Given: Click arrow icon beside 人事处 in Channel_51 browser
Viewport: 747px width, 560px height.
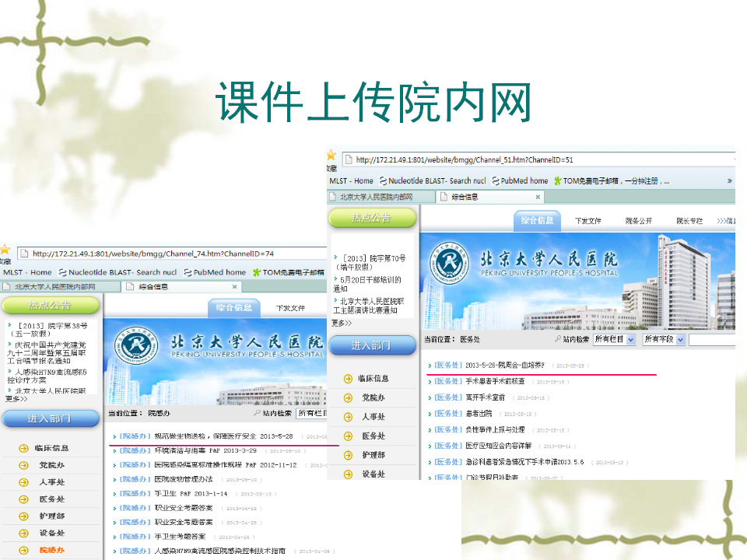Looking at the screenshot, I should pos(349,417).
